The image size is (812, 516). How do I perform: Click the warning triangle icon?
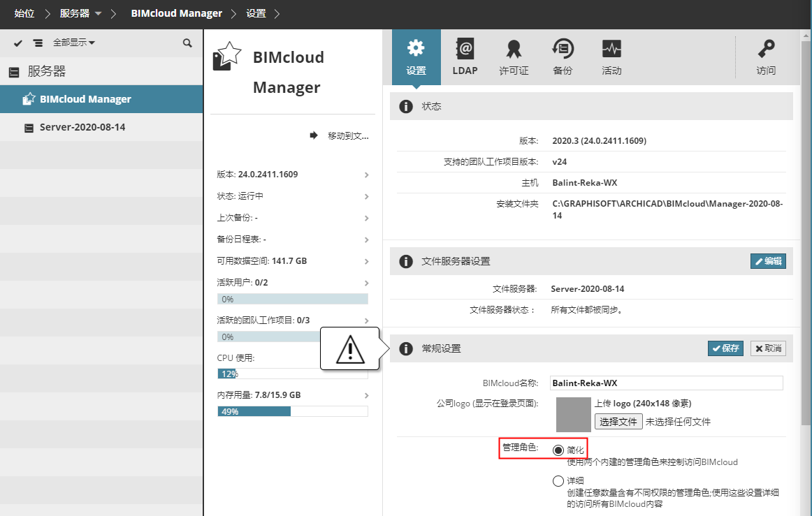(x=350, y=349)
